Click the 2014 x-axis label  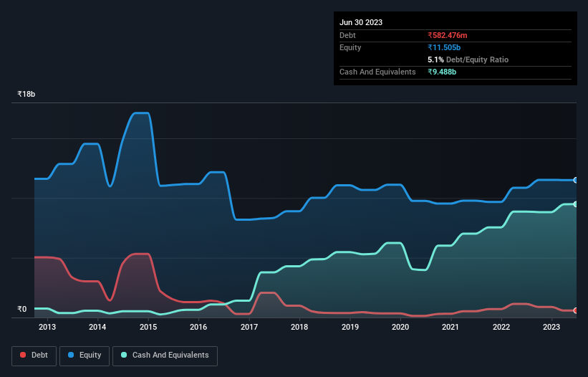pos(97,327)
